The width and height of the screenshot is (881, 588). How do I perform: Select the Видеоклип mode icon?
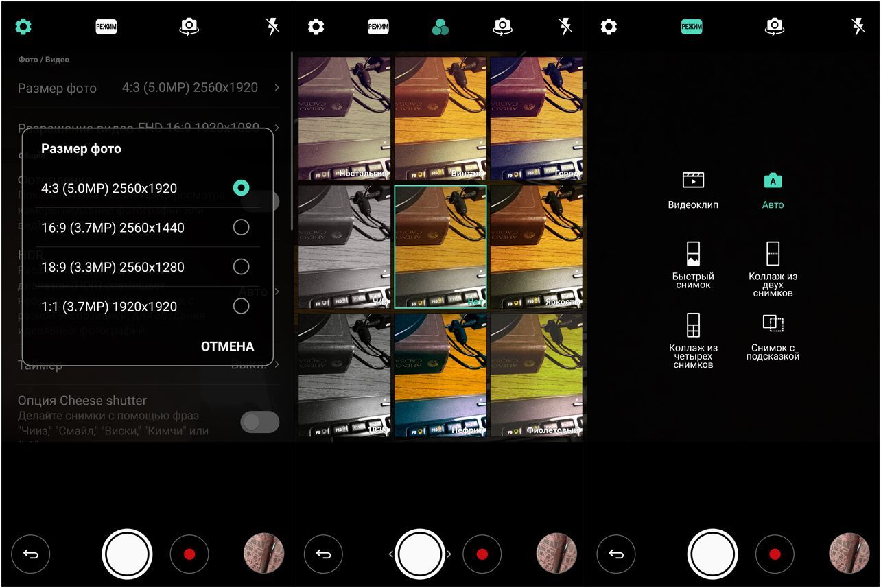click(x=693, y=189)
